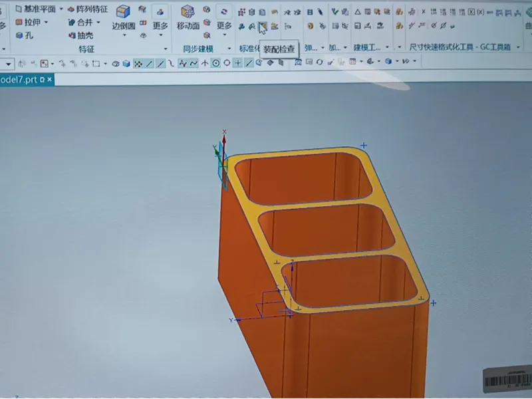
Task: Select the 孔 hole tool
Action: click(25, 35)
